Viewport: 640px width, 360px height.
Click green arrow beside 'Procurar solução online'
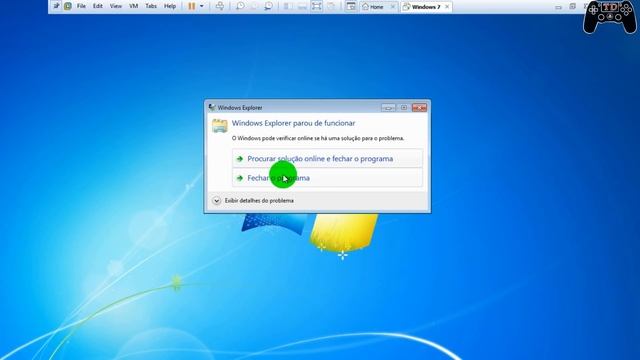coord(240,159)
